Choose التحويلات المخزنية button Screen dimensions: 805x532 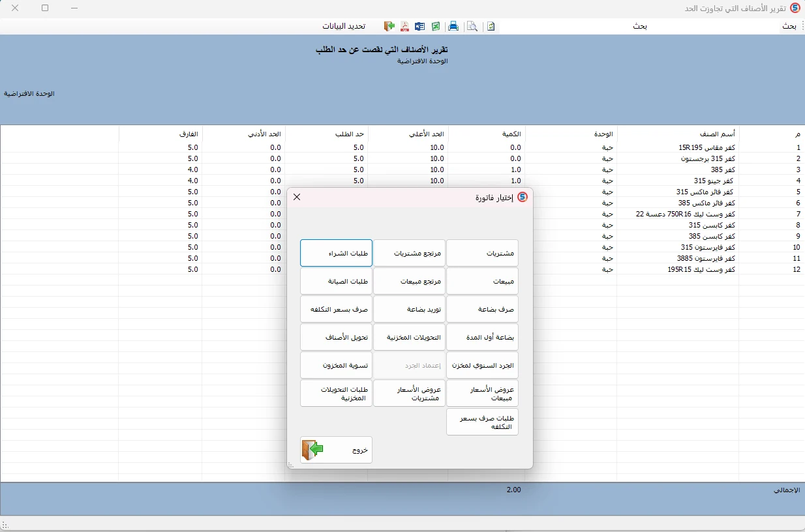pos(409,337)
